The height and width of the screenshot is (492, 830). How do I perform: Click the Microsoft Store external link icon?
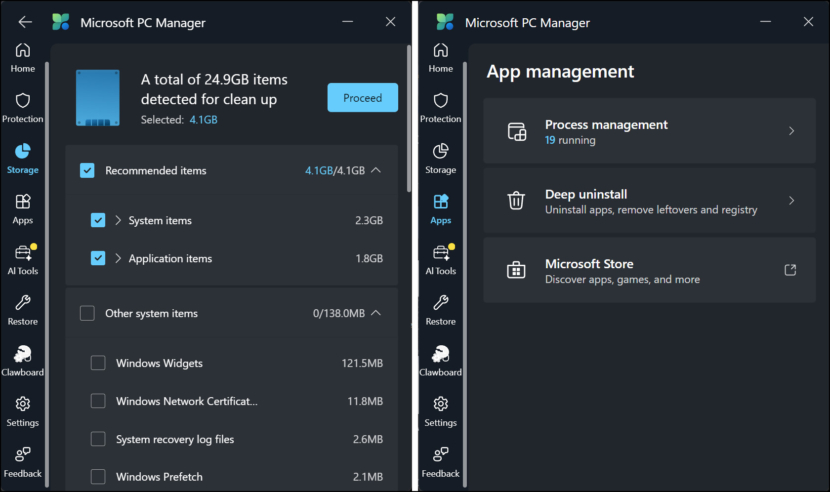tap(790, 270)
